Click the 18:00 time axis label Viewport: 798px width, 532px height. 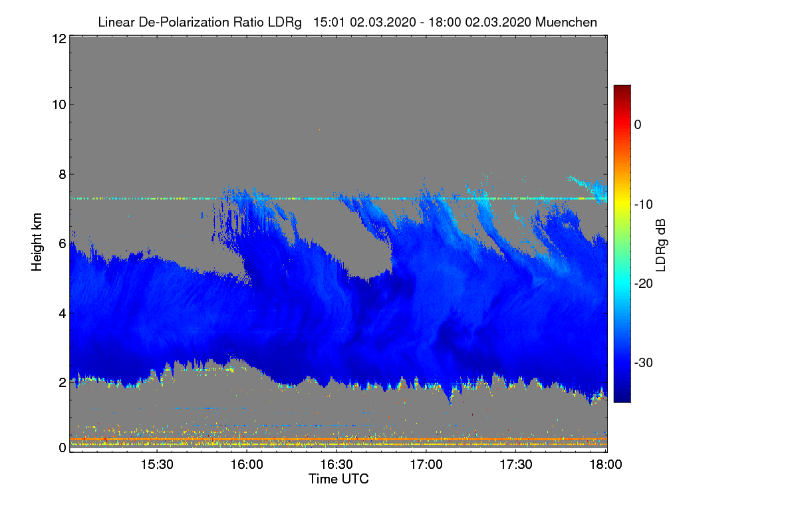click(x=604, y=465)
